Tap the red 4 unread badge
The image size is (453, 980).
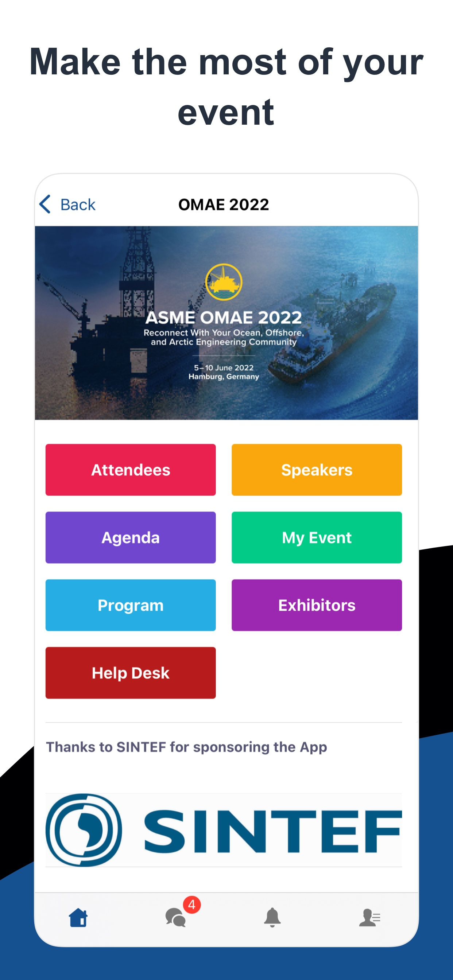click(192, 905)
